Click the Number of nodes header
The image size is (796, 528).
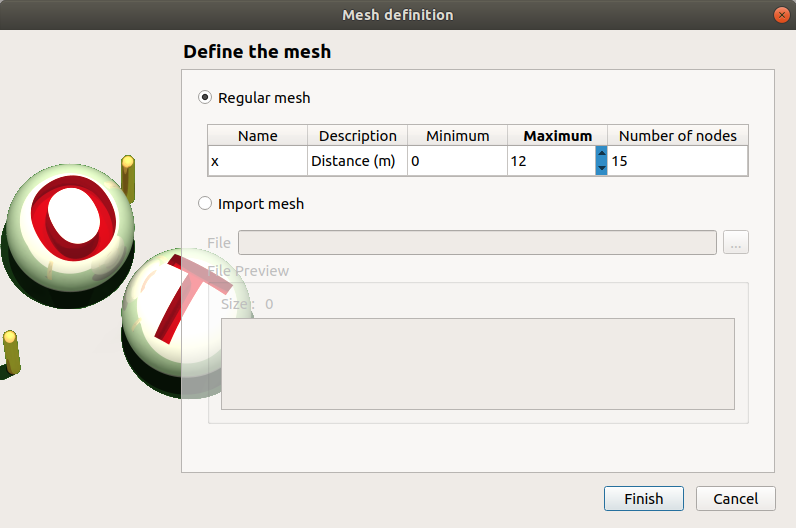click(x=677, y=136)
